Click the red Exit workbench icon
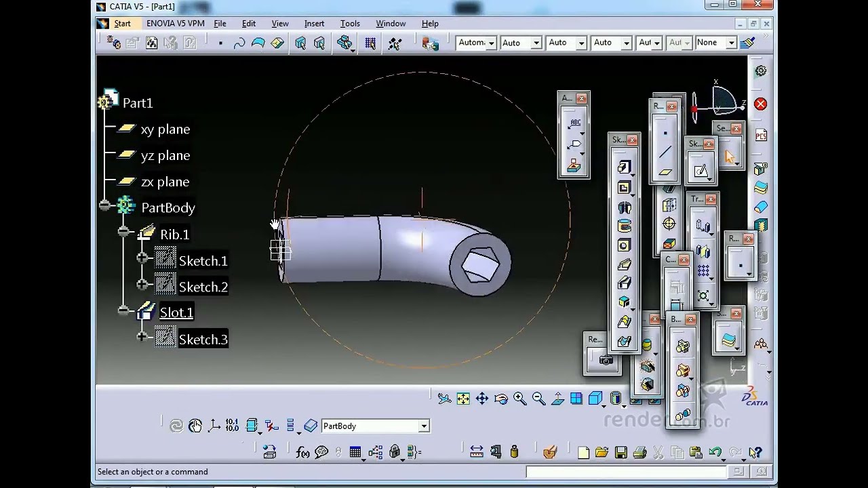 coord(760,104)
